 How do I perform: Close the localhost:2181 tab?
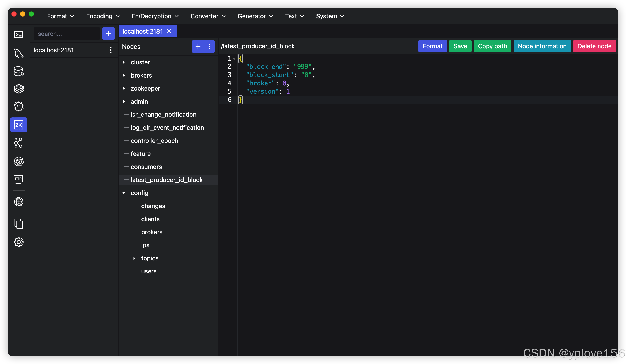(x=169, y=31)
